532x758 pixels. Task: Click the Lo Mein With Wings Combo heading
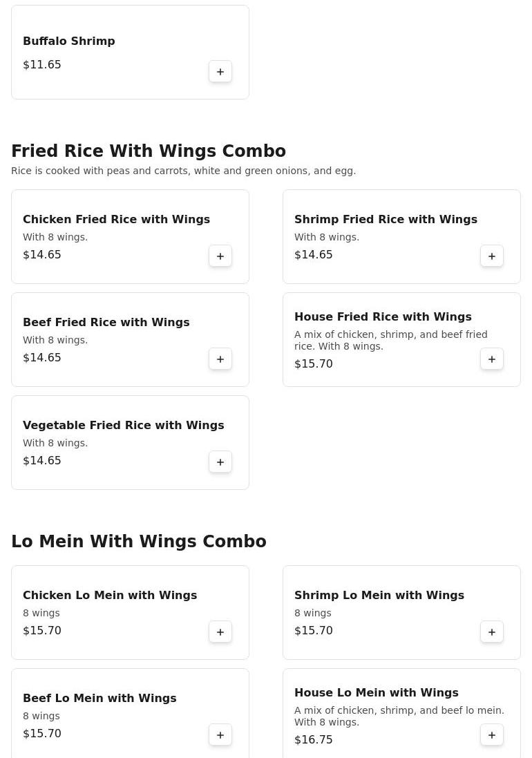click(x=139, y=542)
